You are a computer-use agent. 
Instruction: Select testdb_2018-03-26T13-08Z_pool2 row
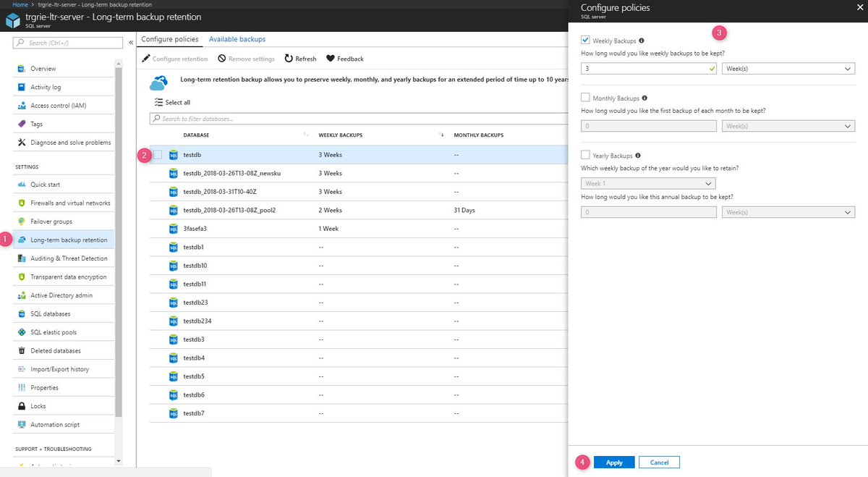(x=359, y=210)
